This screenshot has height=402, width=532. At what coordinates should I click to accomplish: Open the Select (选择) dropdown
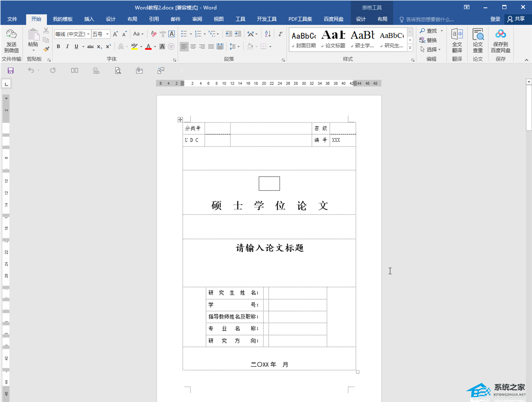(x=430, y=49)
